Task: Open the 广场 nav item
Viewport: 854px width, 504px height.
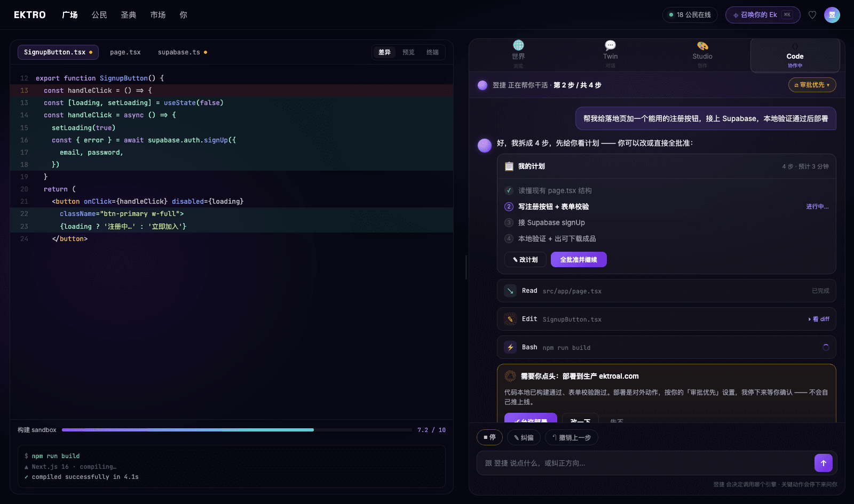Action: (70, 15)
